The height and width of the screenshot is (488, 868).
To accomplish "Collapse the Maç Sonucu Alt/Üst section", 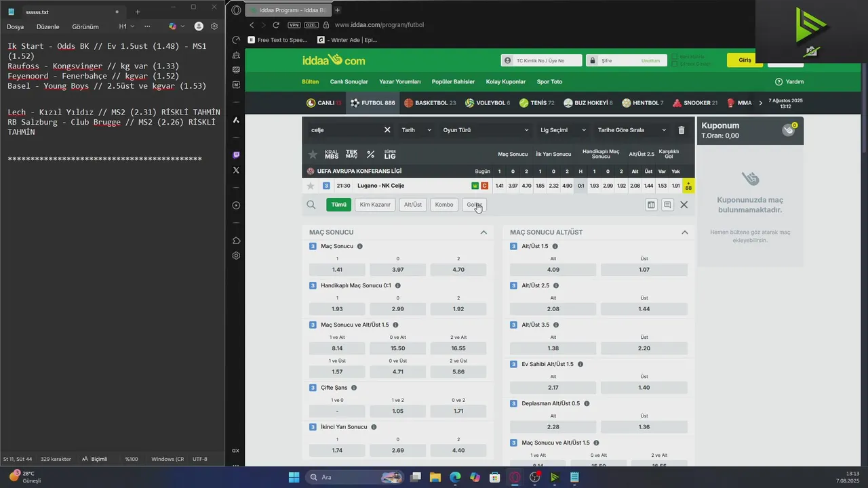I will pyautogui.click(x=684, y=232).
